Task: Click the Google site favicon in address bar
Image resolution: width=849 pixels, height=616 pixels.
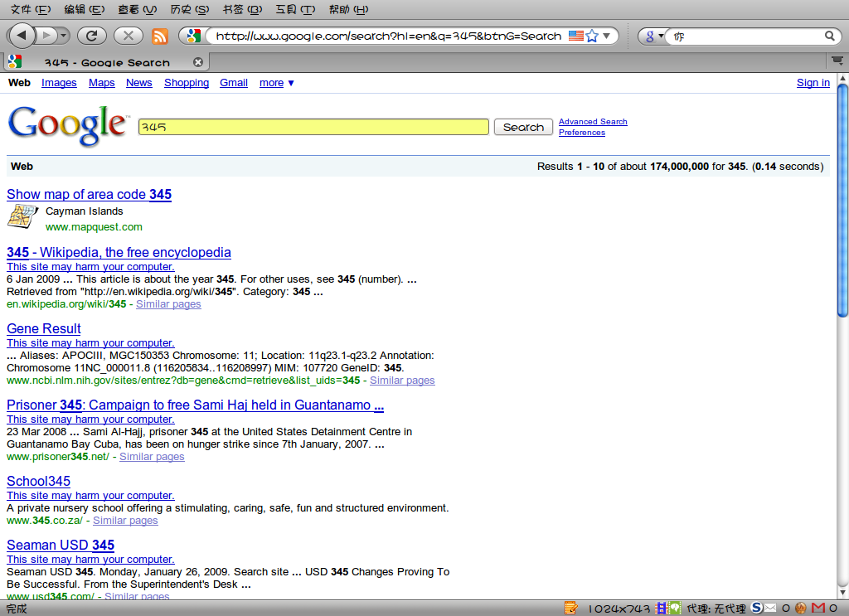Action: (193, 36)
